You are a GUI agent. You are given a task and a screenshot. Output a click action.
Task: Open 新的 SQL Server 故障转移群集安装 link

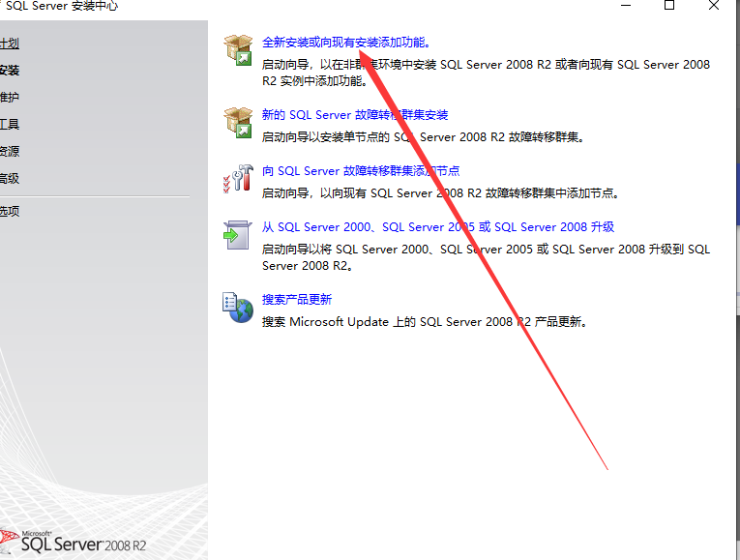click(x=355, y=115)
